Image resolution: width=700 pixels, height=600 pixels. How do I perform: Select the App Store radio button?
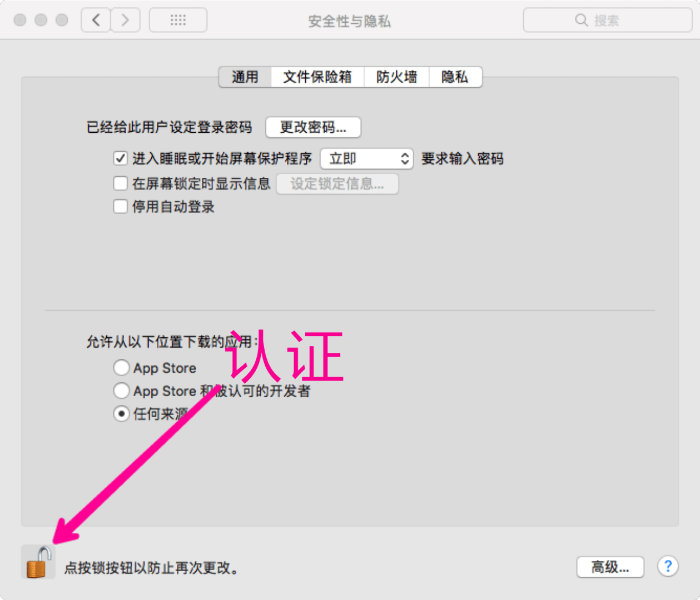click(x=122, y=367)
